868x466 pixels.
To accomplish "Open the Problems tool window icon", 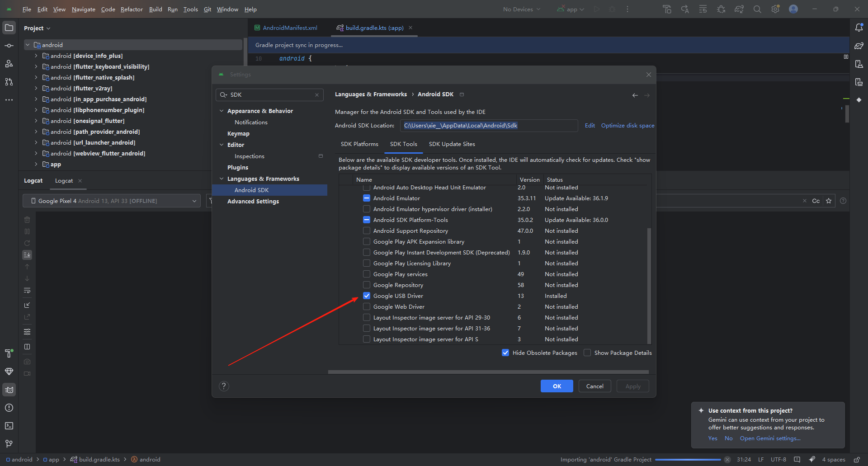I will click(x=9, y=408).
